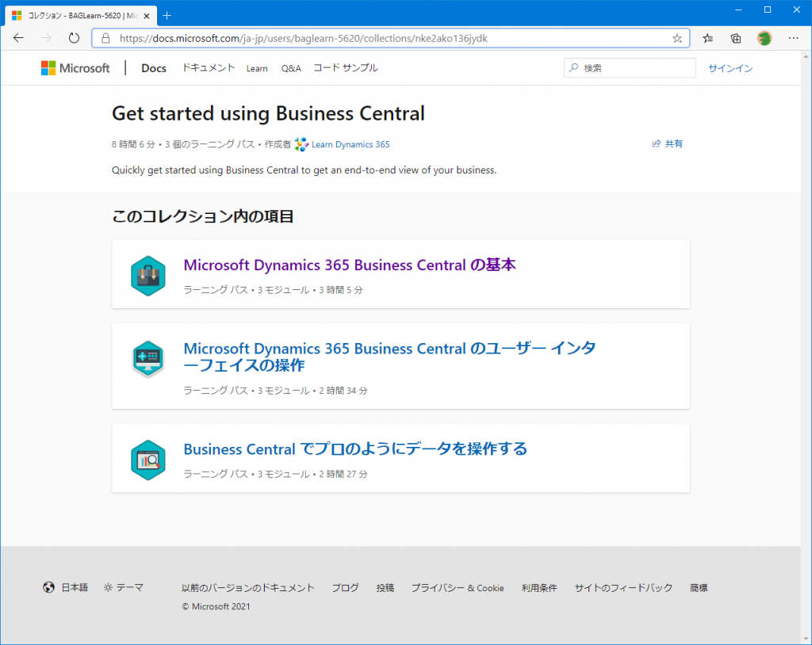Open the Q&A navigation item
The height and width of the screenshot is (645, 812).
click(291, 68)
